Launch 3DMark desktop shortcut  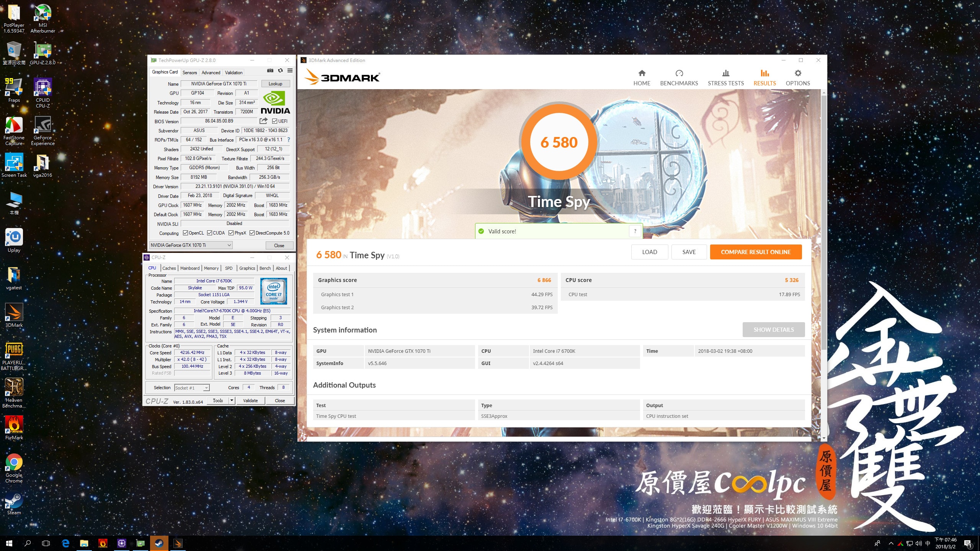14,315
